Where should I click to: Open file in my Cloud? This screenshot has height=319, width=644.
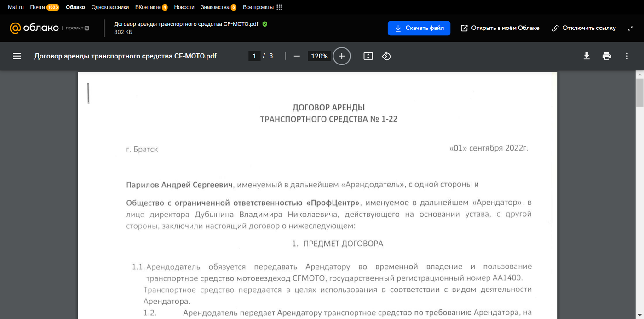(x=500, y=28)
